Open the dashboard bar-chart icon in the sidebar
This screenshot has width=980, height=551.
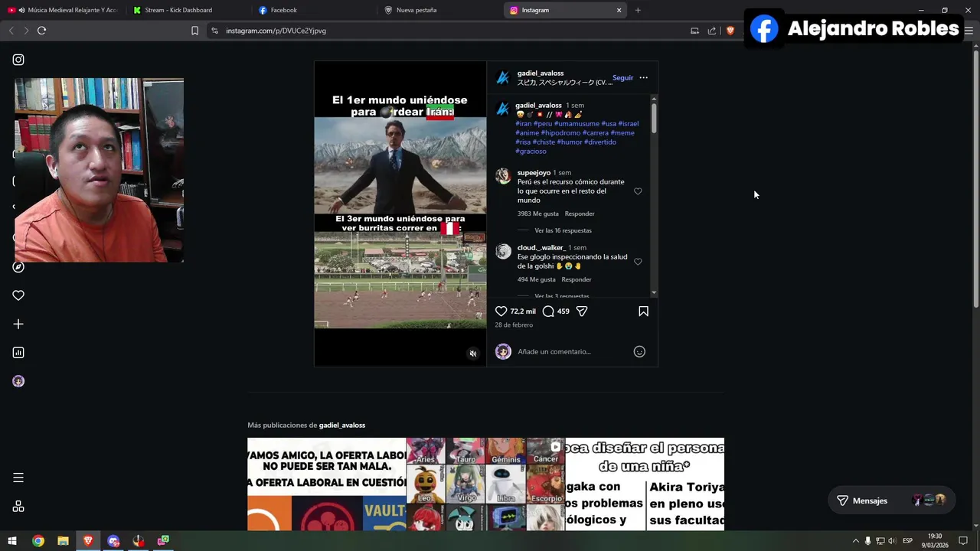coord(18,353)
